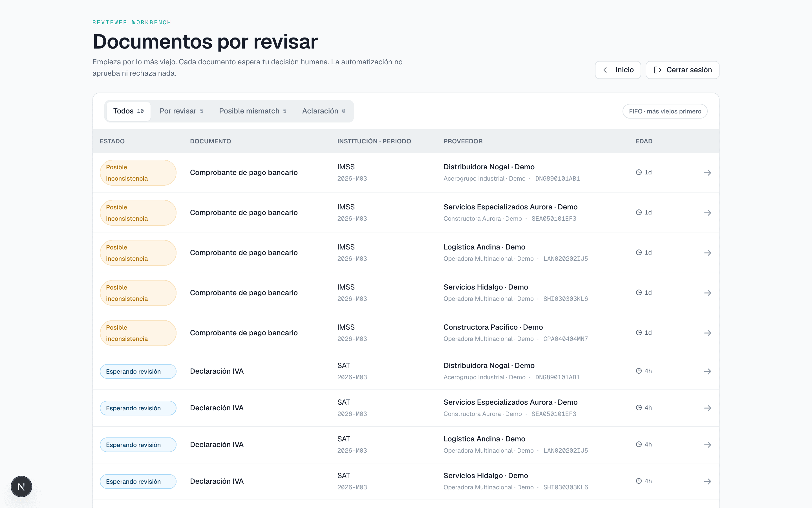Click the clock icon in Servicios Hidalgo IMSS row
The width and height of the screenshot is (812, 508).
tap(639, 292)
